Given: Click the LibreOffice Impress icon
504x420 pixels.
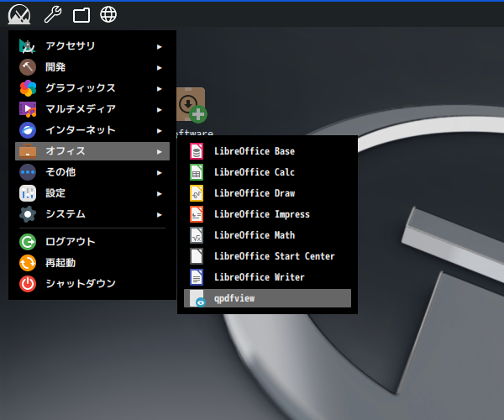Looking at the screenshot, I should point(197,214).
